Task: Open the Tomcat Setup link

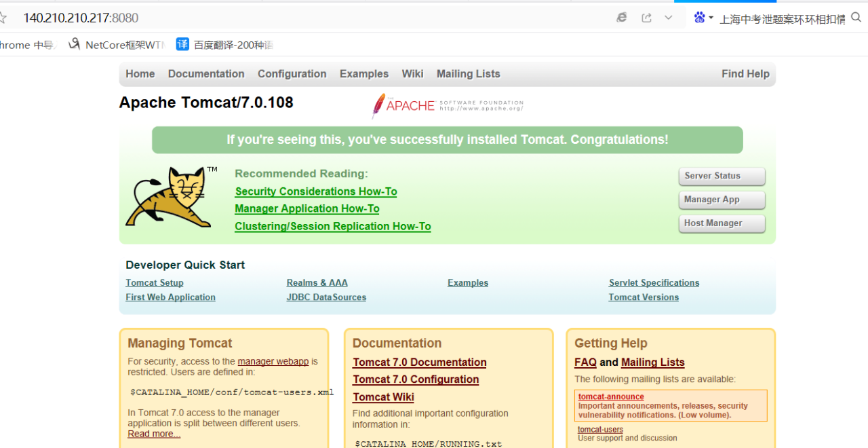Action: click(x=155, y=283)
